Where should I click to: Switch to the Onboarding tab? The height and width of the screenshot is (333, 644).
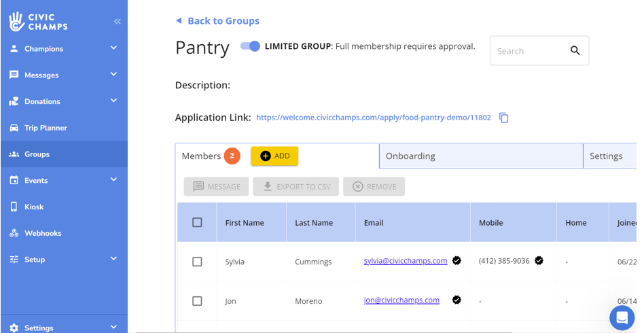[410, 156]
